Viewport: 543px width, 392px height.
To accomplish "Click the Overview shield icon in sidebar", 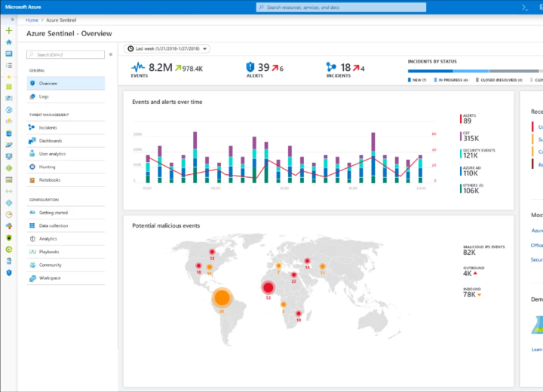I will click(x=32, y=83).
